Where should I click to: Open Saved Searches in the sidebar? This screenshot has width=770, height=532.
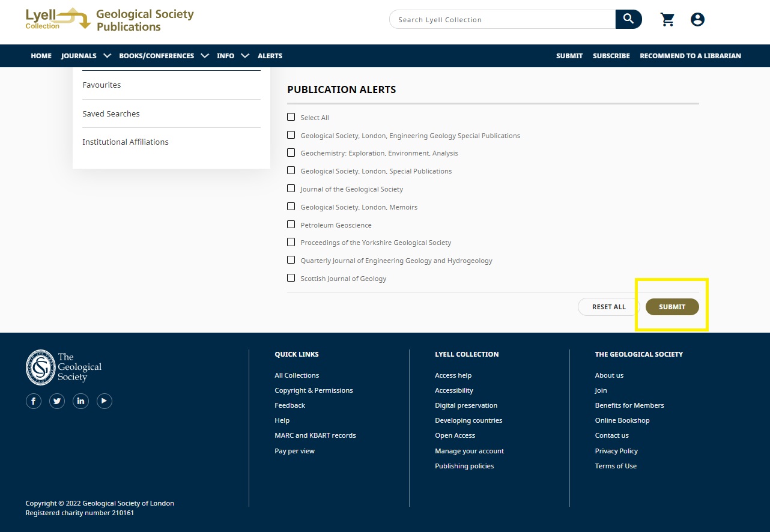[111, 113]
